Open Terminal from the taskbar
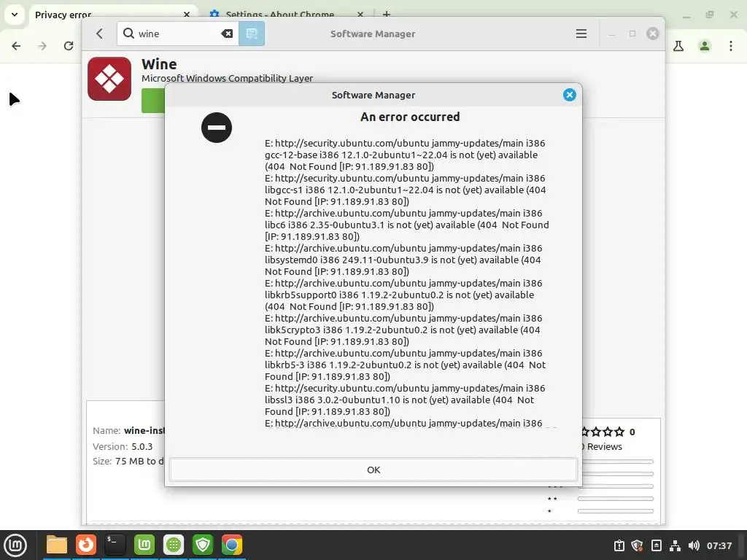Viewport: 747px width, 560px height. [x=115, y=545]
